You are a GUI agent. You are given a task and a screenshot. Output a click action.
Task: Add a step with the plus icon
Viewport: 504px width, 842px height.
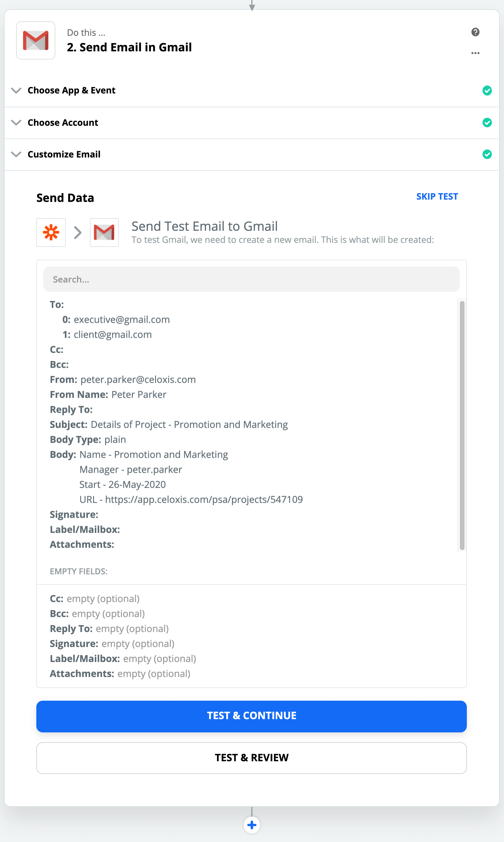pyautogui.click(x=252, y=825)
